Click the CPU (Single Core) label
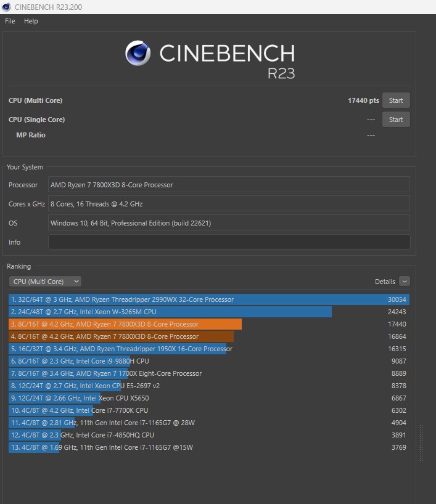The height and width of the screenshot is (504, 436). [36, 120]
